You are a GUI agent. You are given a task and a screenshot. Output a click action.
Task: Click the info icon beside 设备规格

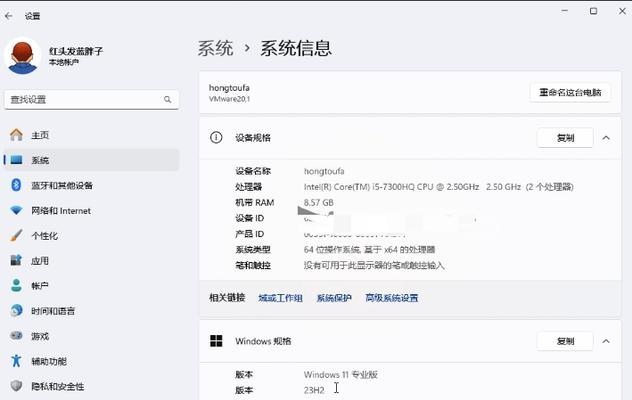point(216,138)
